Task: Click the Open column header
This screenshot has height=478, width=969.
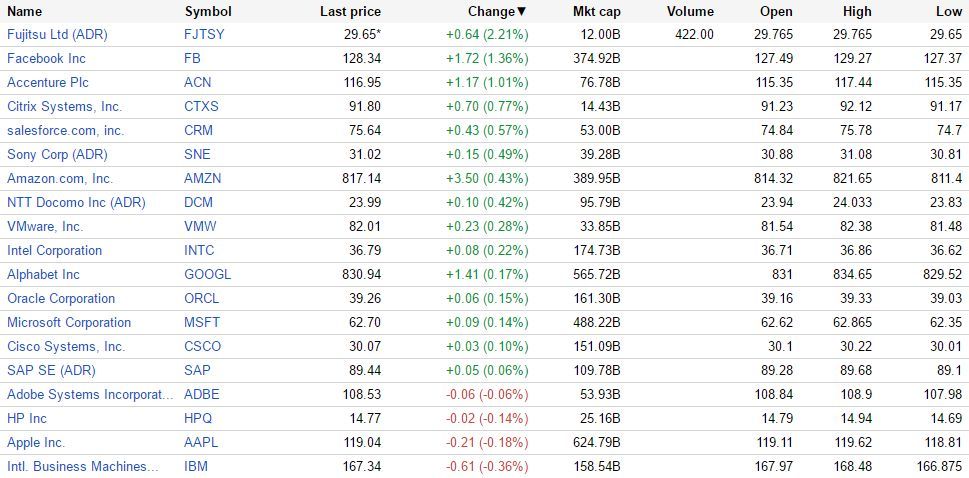Action: click(776, 11)
